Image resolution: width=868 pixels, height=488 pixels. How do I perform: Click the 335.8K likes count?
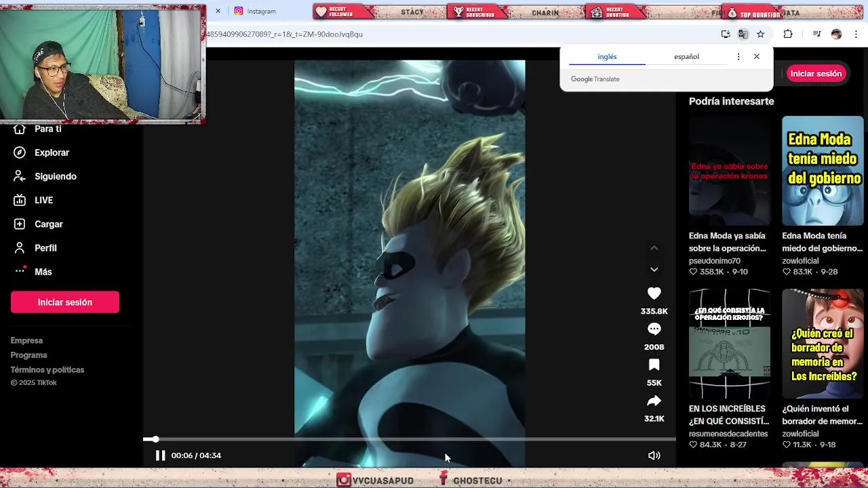(x=654, y=311)
